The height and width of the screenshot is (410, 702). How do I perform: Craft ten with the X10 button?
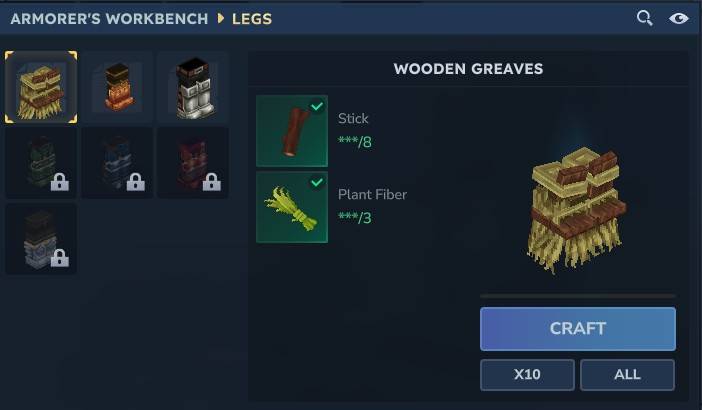[x=527, y=375]
